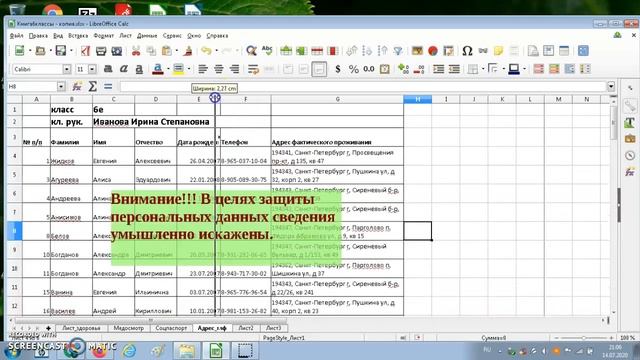
Task: Click the Paste clipboard icon
Action: [167, 51]
